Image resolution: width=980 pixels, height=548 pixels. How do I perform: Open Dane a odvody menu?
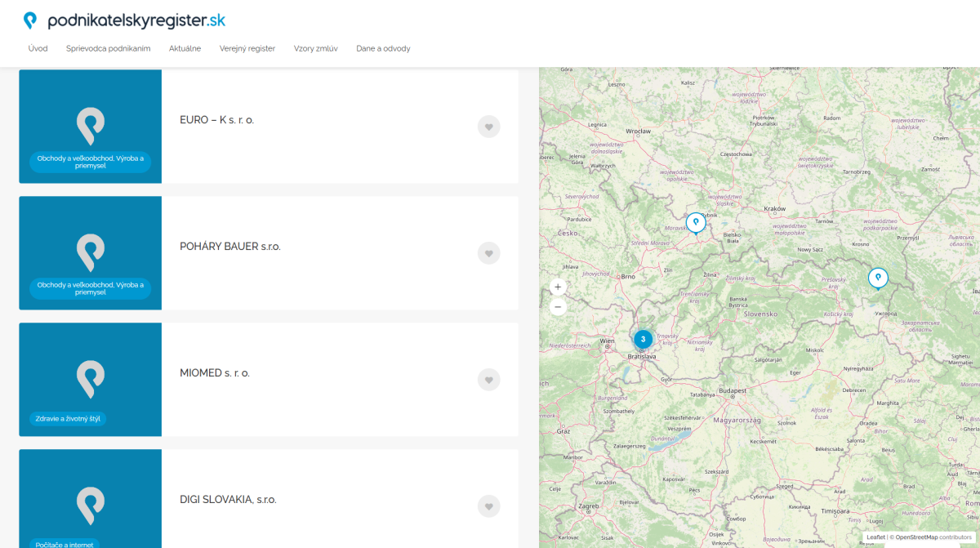pos(383,48)
